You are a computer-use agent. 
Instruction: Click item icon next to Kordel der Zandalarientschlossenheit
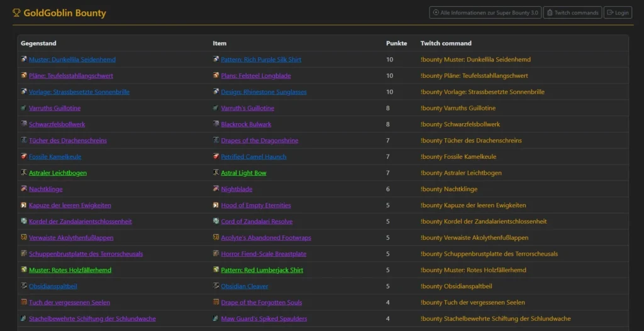point(24,222)
